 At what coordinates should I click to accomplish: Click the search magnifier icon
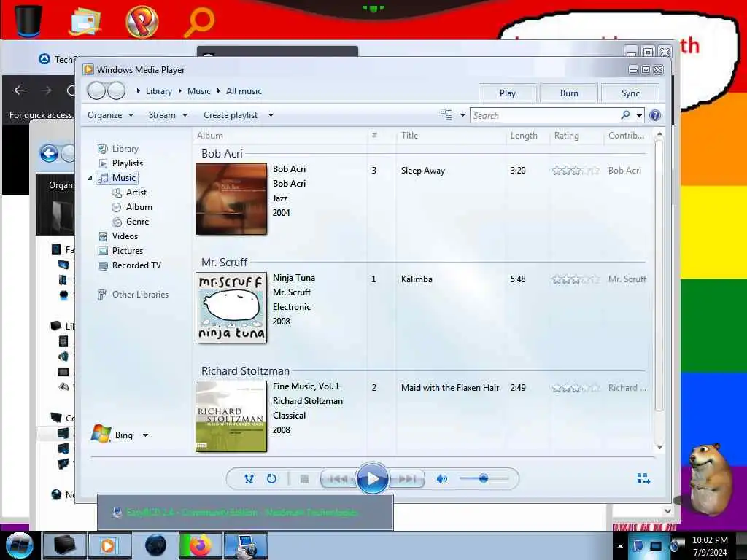(x=625, y=114)
